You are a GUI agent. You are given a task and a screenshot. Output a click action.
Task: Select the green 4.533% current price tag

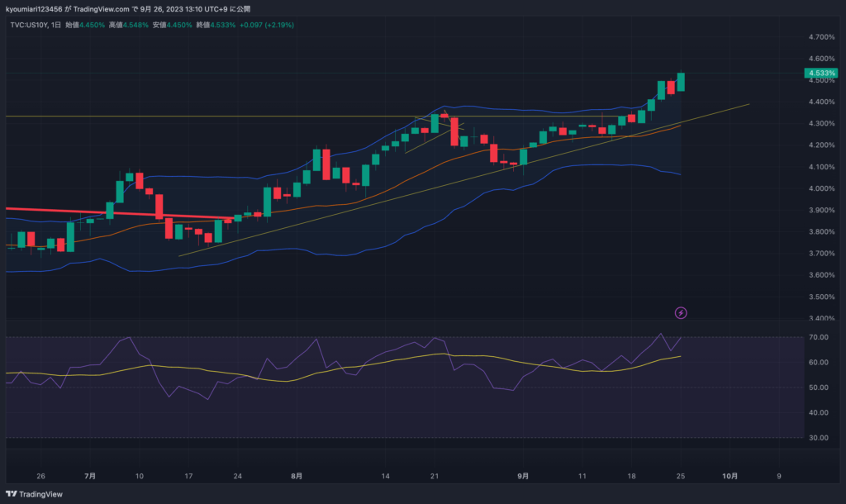click(x=821, y=73)
